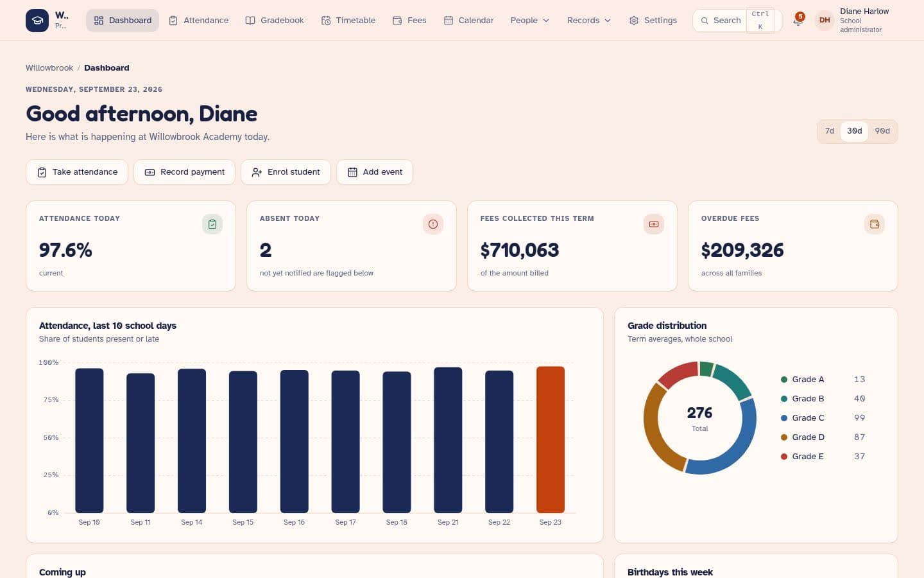Click the Grade B teal legend dot
This screenshot has height=578, width=924.
point(784,399)
